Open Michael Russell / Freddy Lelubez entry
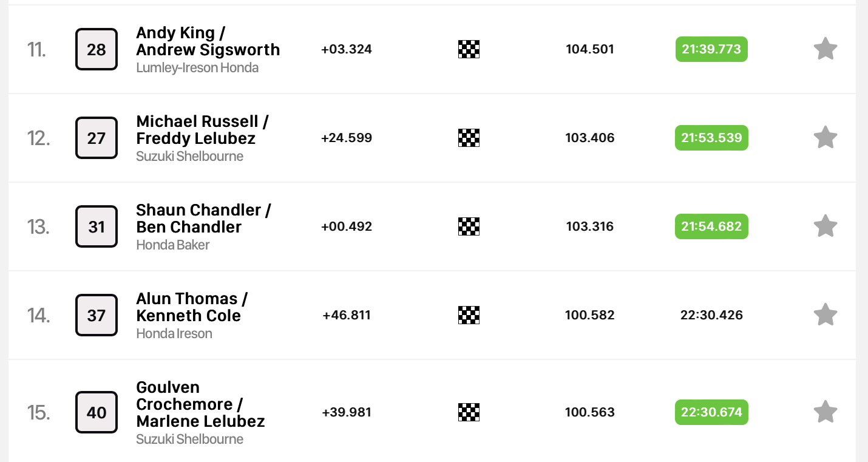Image resolution: width=868 pixels, height=462 pixels. (203, 130)
